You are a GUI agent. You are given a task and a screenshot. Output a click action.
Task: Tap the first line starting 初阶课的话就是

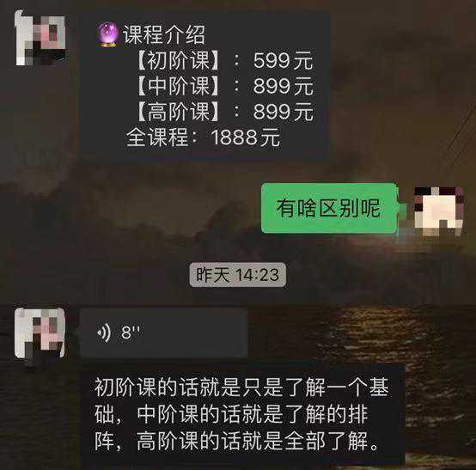click(241, 388)
